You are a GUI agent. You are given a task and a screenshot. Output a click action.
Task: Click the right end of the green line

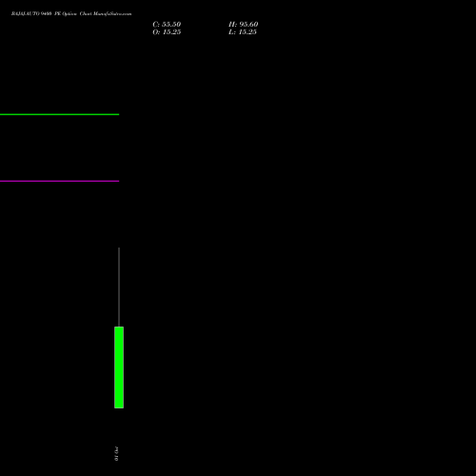118,114
